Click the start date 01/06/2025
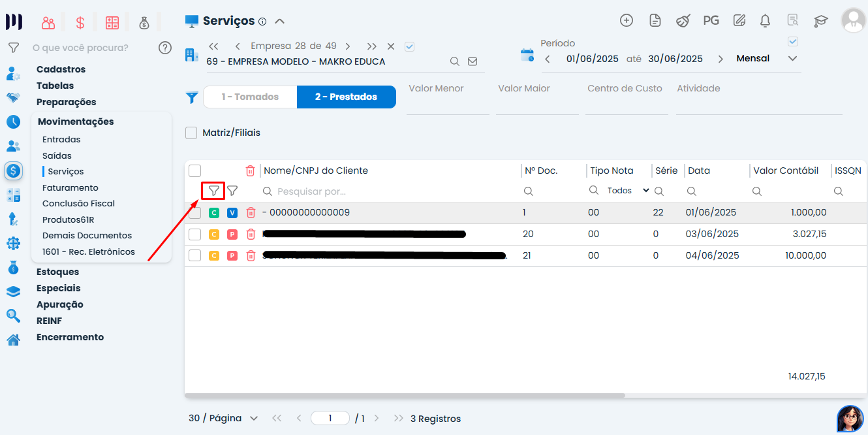The height and width of the screenshot is (435, 868). (592, 59)
